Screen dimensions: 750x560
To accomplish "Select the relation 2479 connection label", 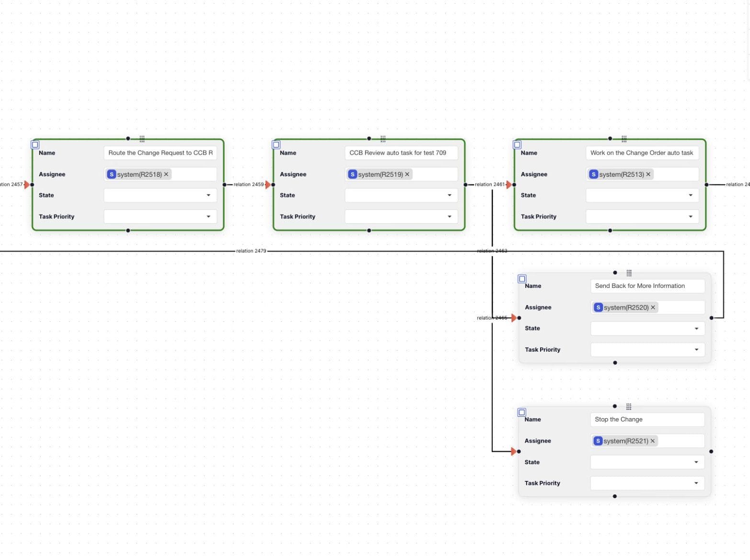I will pyautogui.click(x=251, y=251).
